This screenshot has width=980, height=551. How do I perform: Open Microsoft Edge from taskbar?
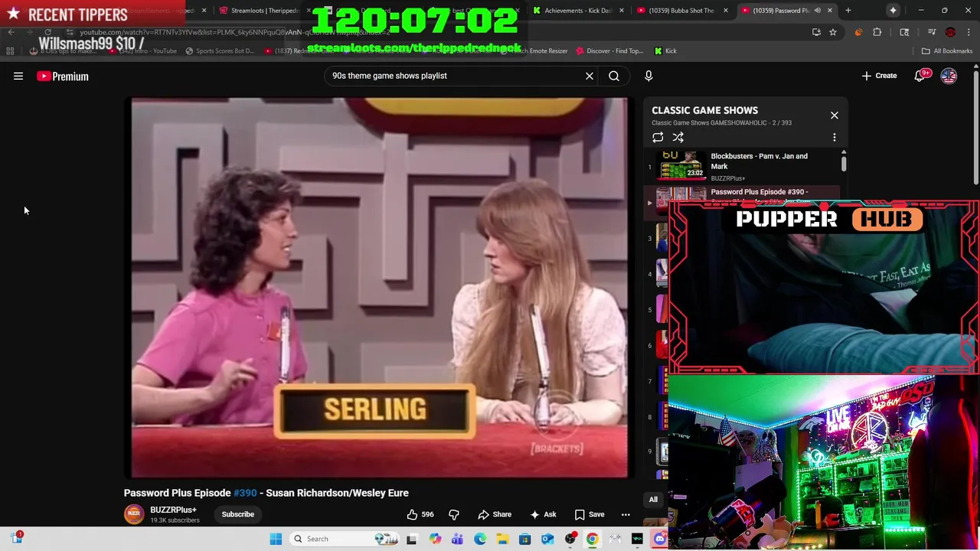[x=480, y=539]
